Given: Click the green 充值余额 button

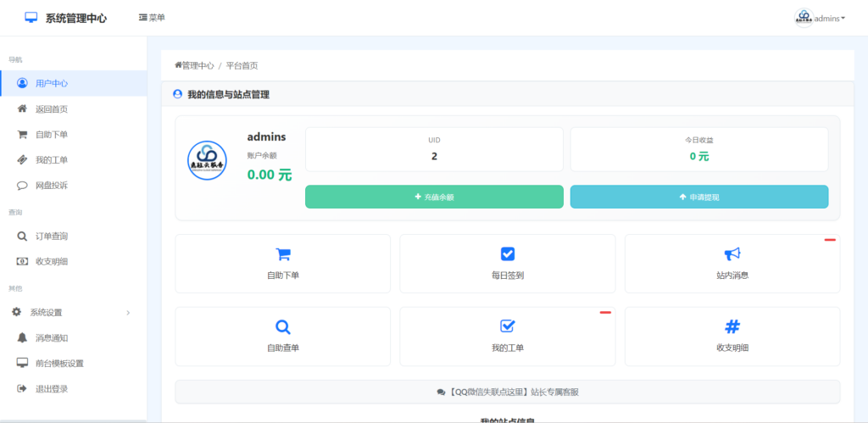Looking at the screenshot, I should (435, 198).
